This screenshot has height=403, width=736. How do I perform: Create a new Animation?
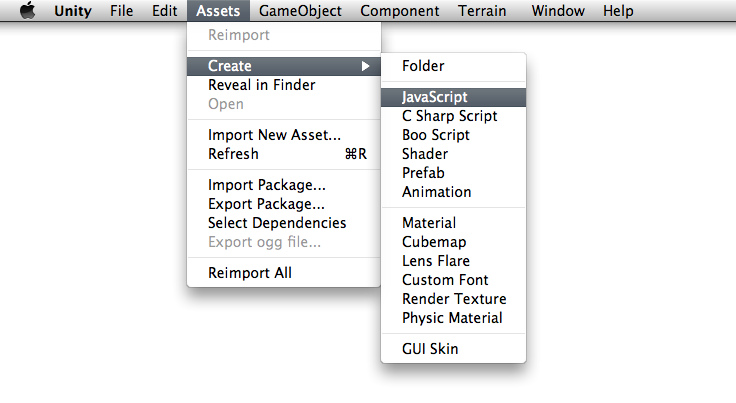coord(453,192)
